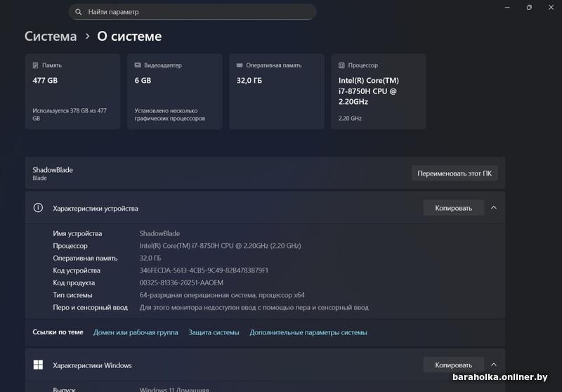This screenshot has height=392, width=562.
Task: Select device name value 'ShadowBlade'
Action: coord(159,234)
